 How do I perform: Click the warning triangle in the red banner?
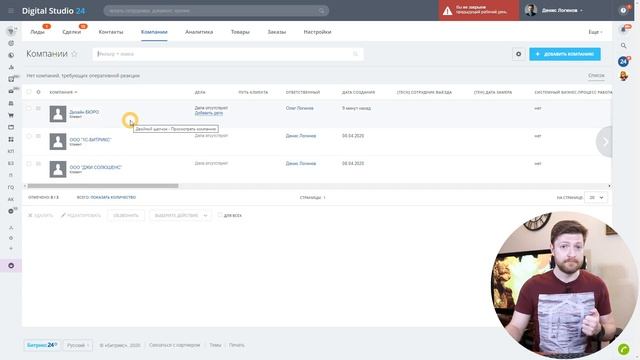(447, 11)
